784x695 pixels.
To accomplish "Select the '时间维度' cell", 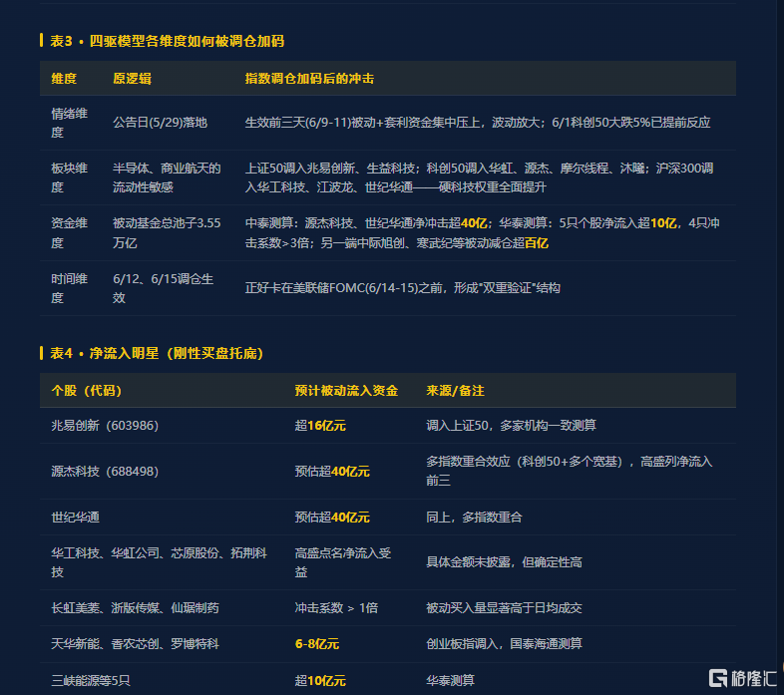I will (x=70, y=288).
